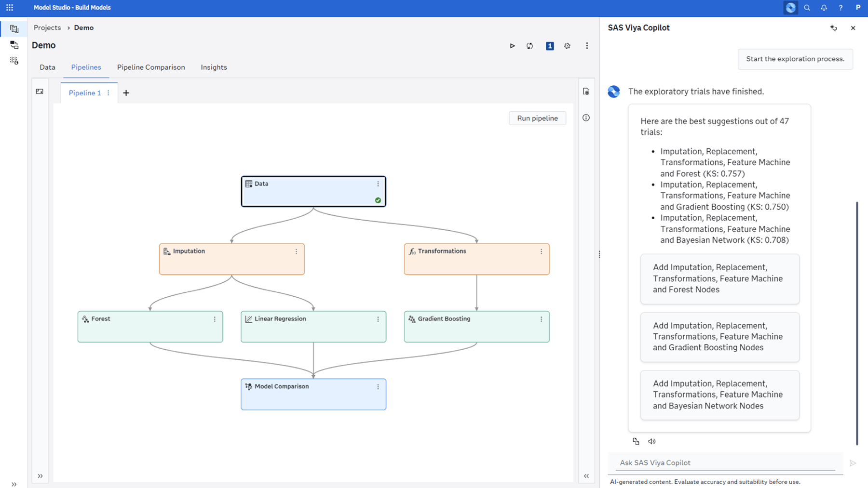Click the retrain/refresh pipeline icon
The height and width of the screenshot is (488, 868).
[530, 46]
